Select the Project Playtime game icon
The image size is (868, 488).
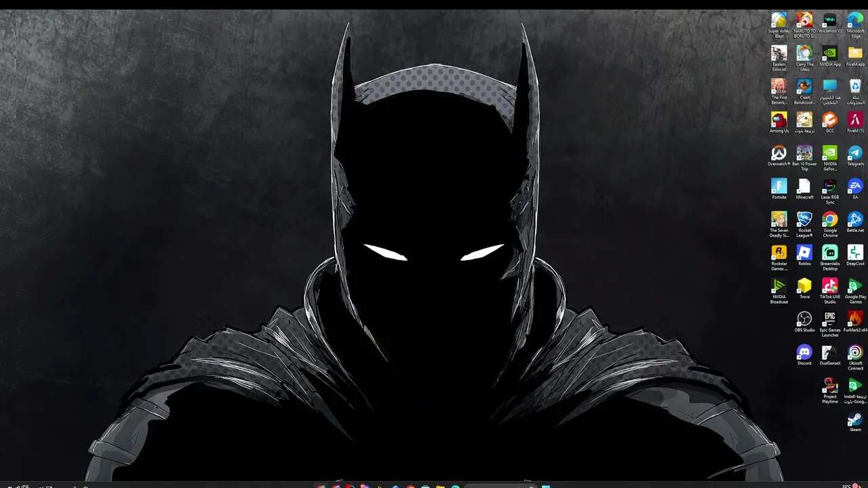[x=830, y=386]
